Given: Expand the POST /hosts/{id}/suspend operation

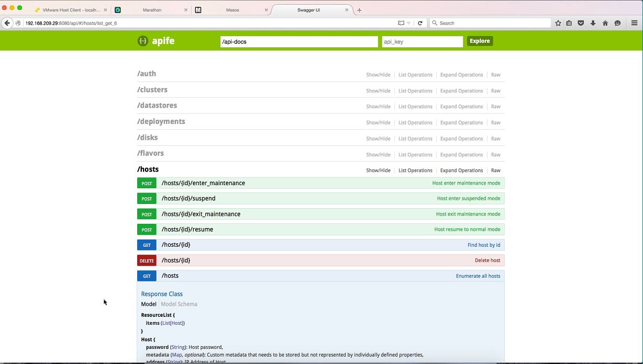Looking at the screenshot, I should tap(189, 199).
